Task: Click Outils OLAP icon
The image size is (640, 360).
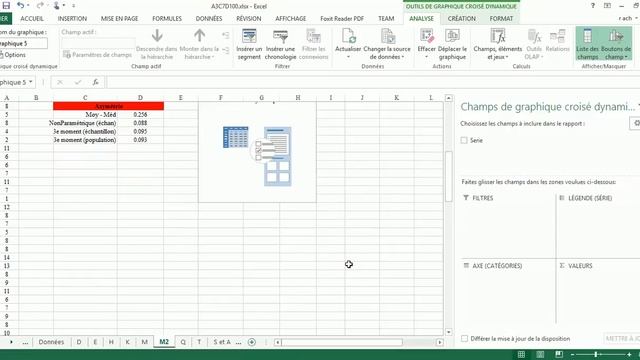Action: coord(534,36)
